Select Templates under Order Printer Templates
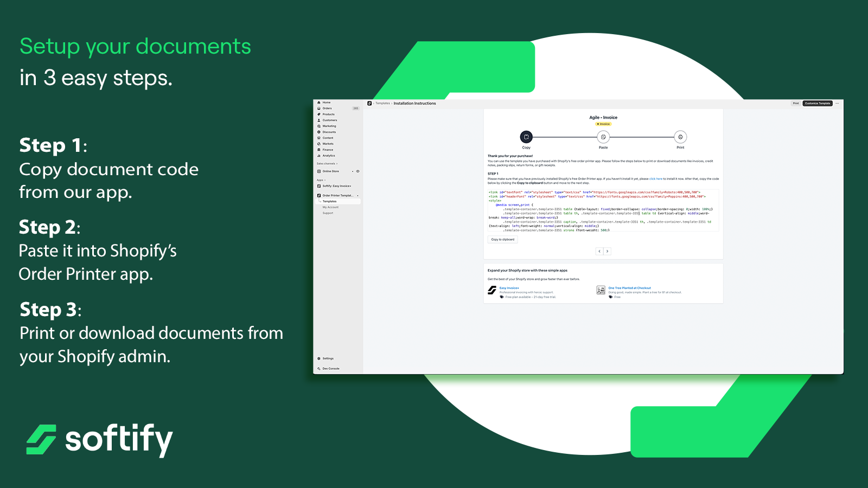This screenshot has width=868, height=488. point(330,201)
